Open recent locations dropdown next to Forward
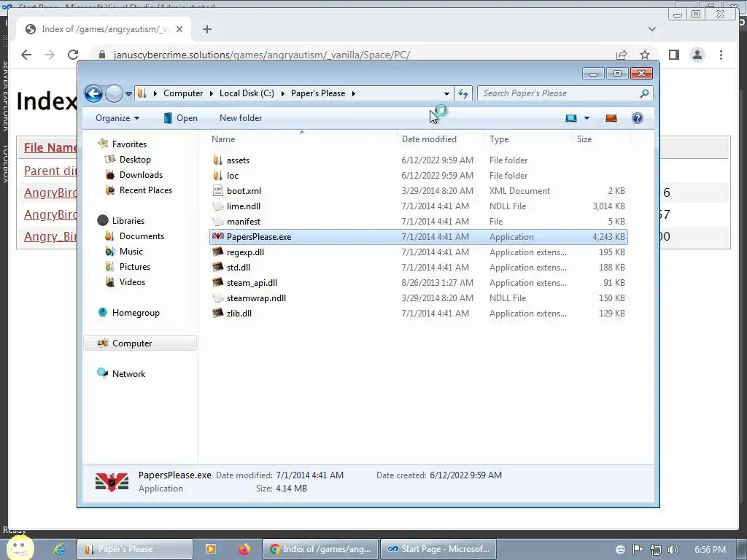The image size is (747, 560). pos(128,94)
